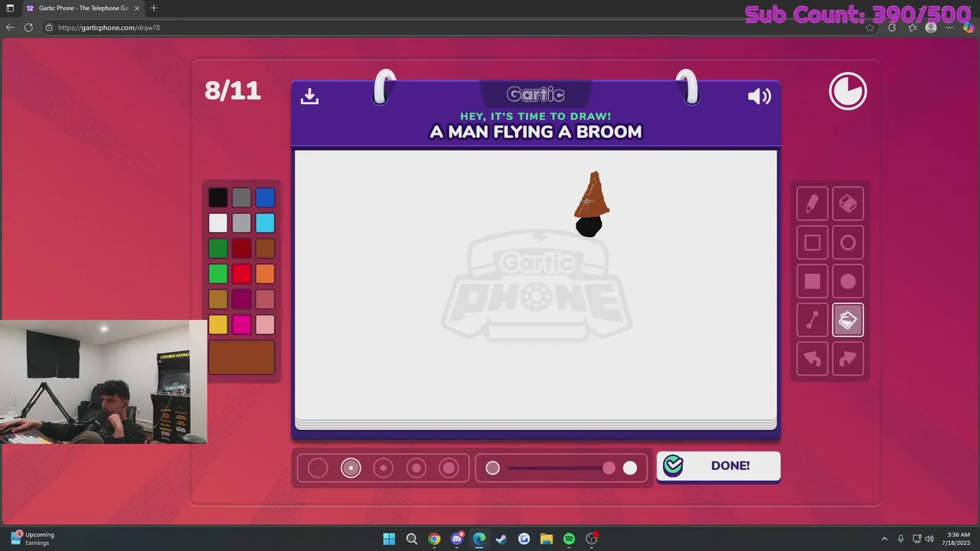Viewport: 980px width, 551px height.
Task: Open the Windows Start menu
Action: pyautogui.click(x=389, y=539)
